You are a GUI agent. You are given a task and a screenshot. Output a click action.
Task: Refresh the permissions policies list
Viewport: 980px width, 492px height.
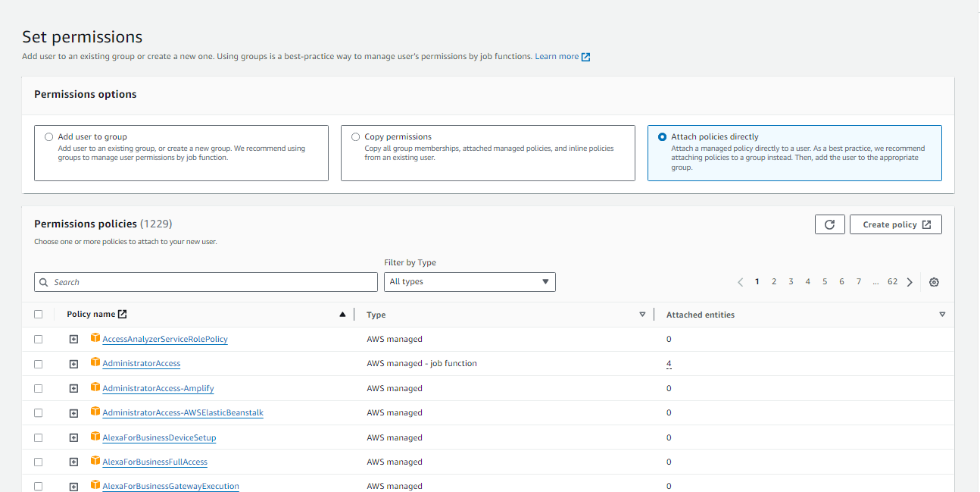tap(829, 224)
